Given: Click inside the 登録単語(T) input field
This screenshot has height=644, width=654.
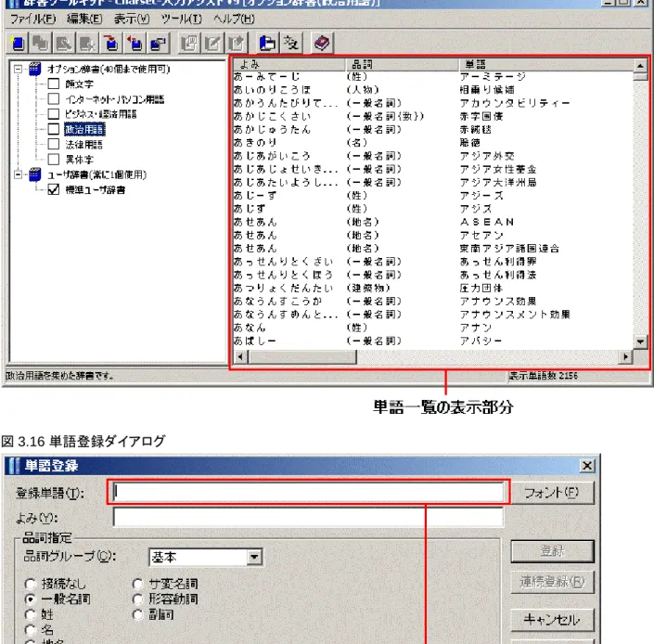Looking at the screenshot, I should pos(308,492).
